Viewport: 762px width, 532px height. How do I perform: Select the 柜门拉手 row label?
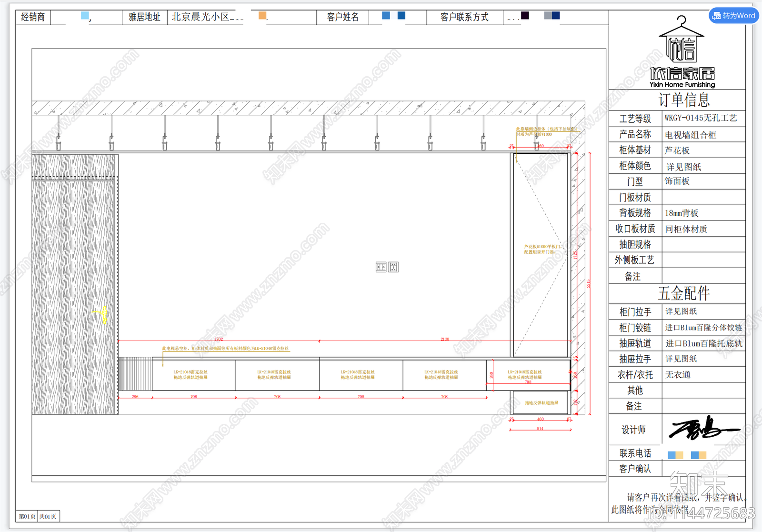(x=635, y=312)
